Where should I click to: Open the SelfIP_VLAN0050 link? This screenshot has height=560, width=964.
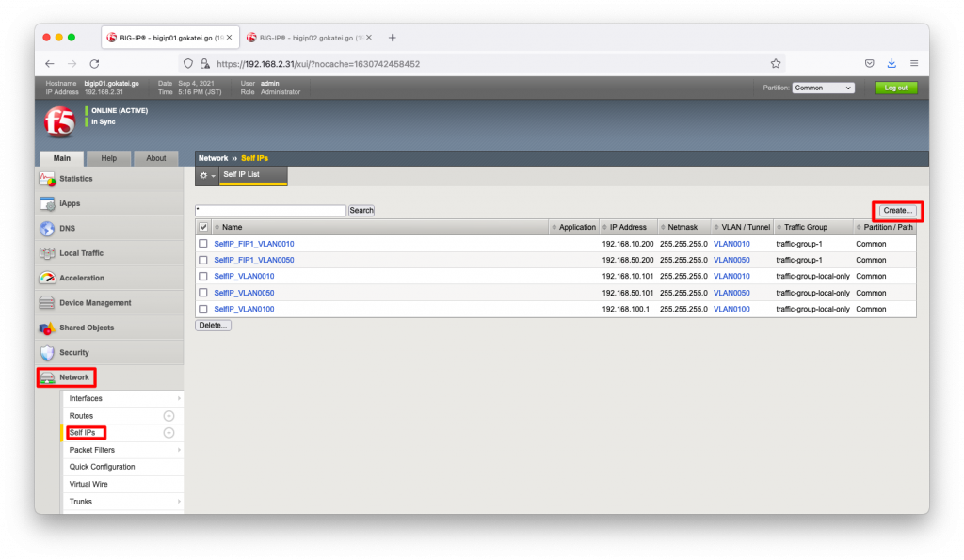[x=244, y=293]
